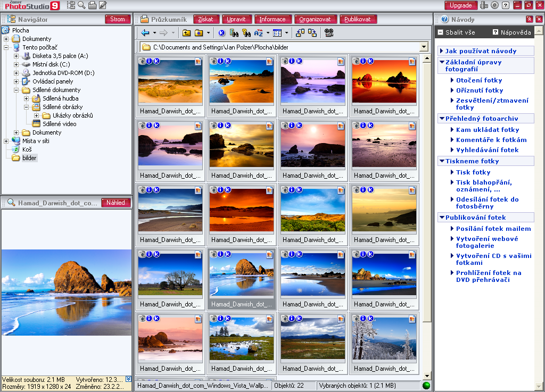Click Návody panel scroll down arrow

(539, 386)
